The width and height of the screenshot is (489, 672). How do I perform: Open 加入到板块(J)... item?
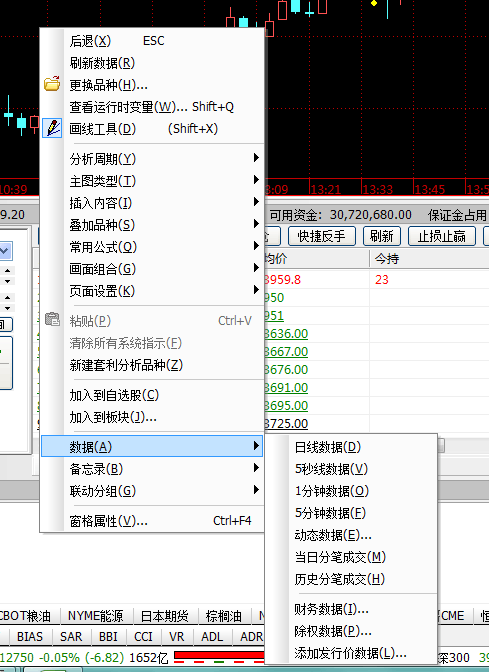click(x=152, y=417)
